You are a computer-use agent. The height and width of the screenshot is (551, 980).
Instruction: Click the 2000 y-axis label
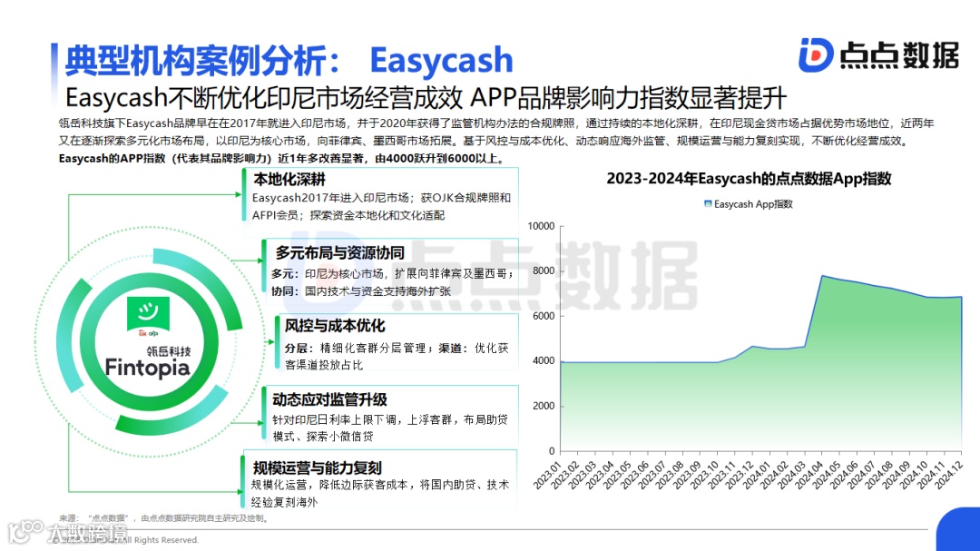(544, 406)
